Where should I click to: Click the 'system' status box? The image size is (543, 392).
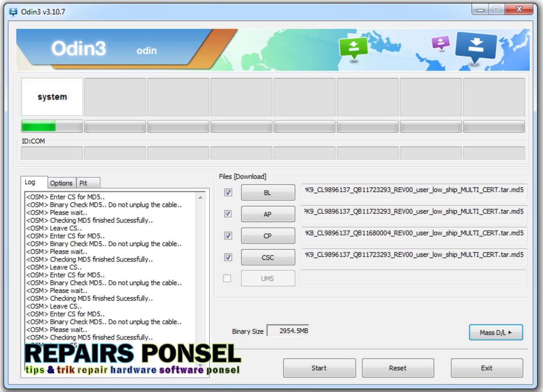tap(52, 97)
